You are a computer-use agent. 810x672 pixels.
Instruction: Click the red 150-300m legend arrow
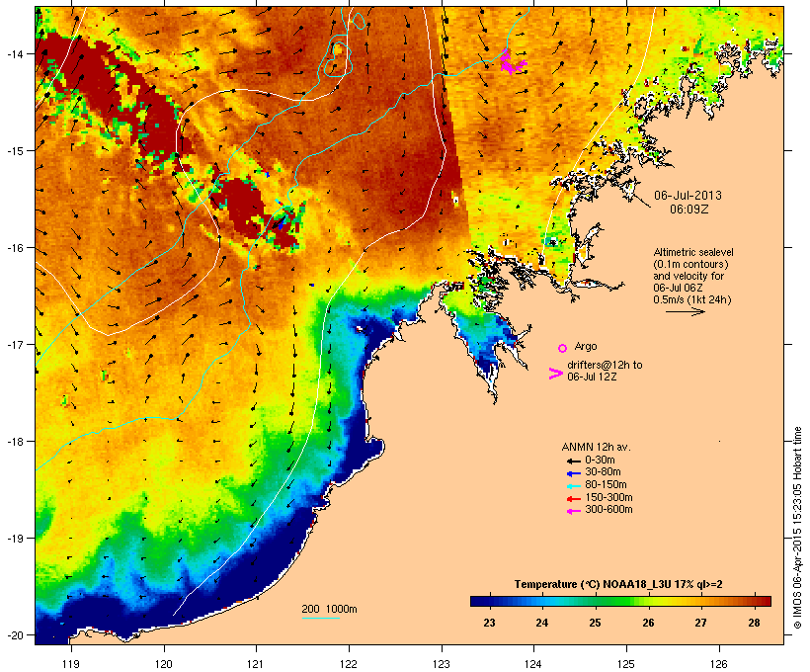point(574,498)
